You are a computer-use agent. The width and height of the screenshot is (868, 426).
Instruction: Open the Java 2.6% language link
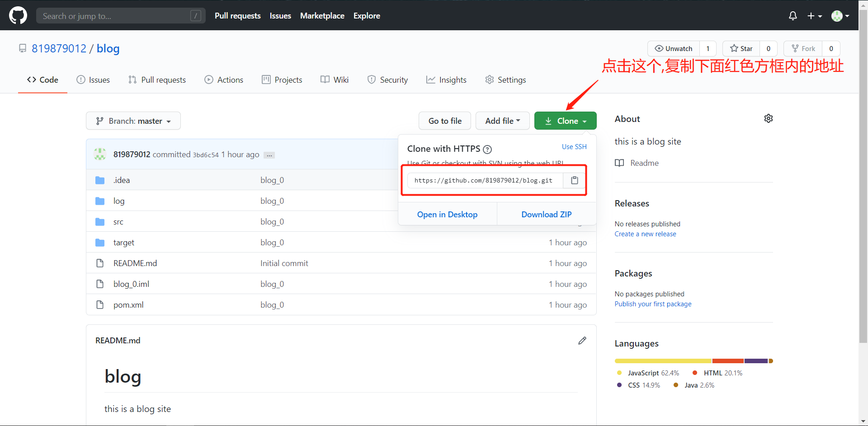pyautogui.click(x=694, y=385)
